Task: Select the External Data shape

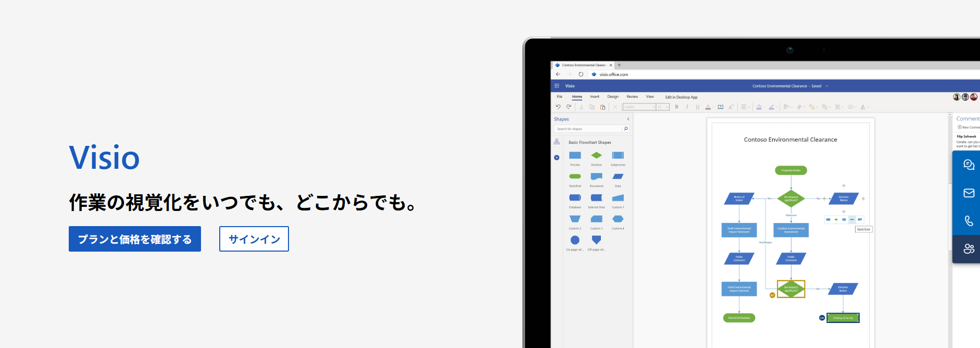Action: (596, 197)
